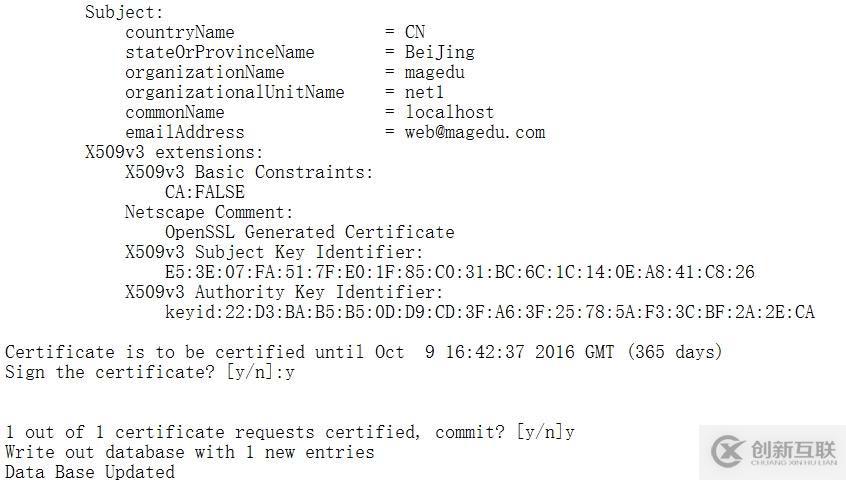Click the countryName value CN
This screenshot has height=480, width=846.
click(415, 32)
